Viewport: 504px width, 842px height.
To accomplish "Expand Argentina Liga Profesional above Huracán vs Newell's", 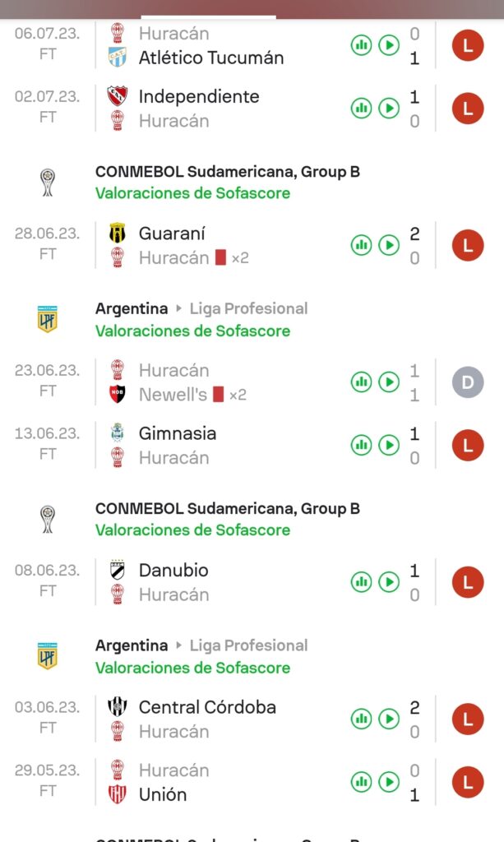I will (x=201, y=308).
